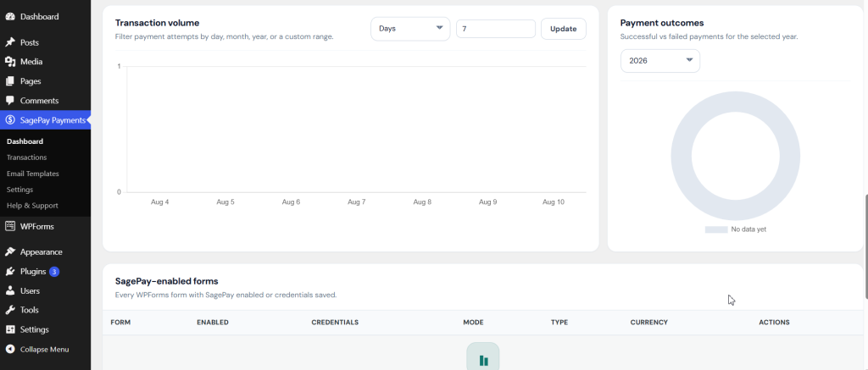Image resolution: width=868 pixels, height=370 pixels.
Task: Click the SagePay-enabled forms heading
Action: click(167, 281)
